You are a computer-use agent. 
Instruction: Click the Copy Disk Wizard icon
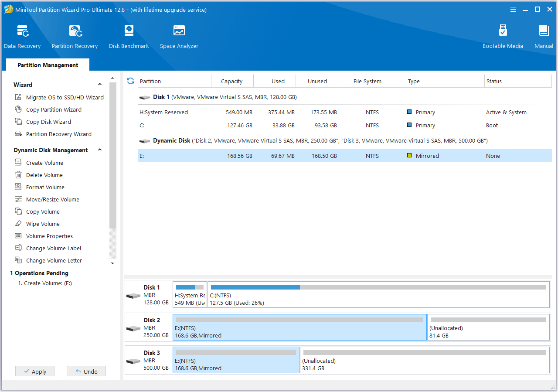18,122
